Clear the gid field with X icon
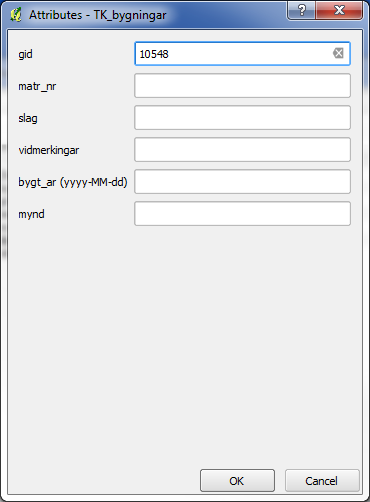The height and width of the screenshot is (502, 370). tap(338, 53)
